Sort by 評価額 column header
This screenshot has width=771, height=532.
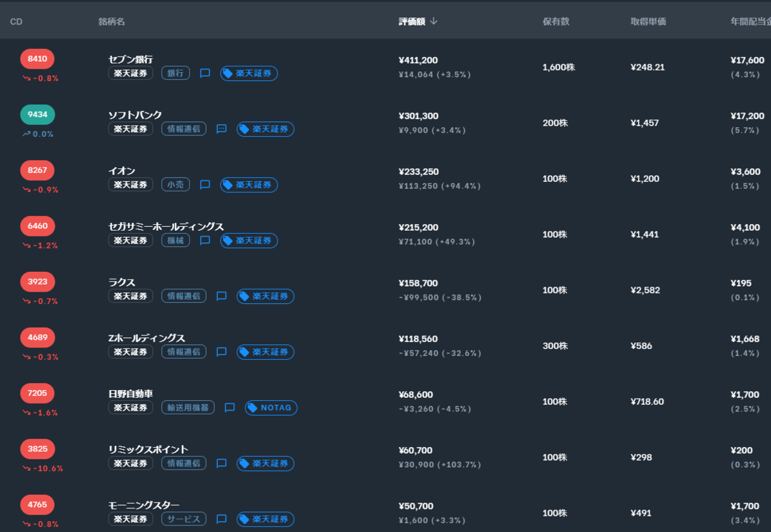[x=418, y=21]
